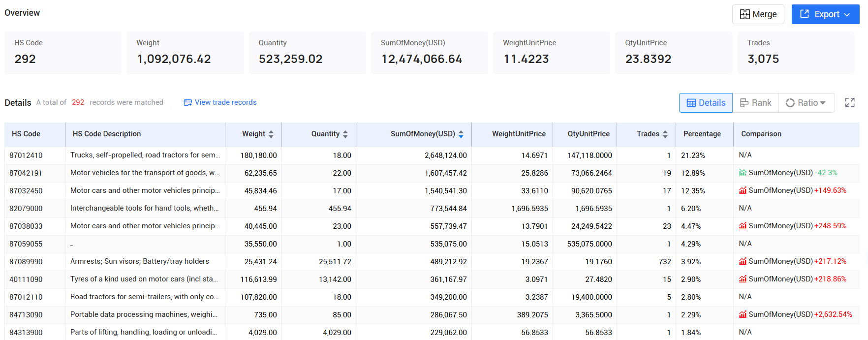
Task: Click percentage 21.23% in first row
Action: tap(693, 155)
